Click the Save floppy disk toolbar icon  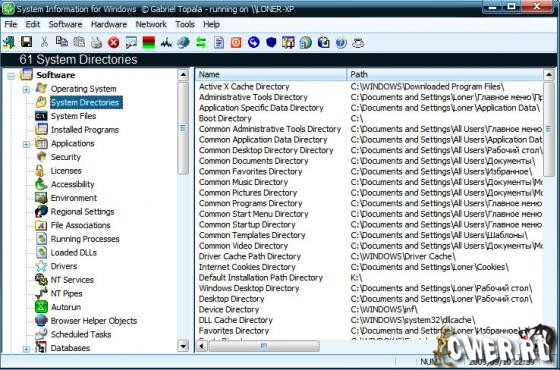26,42
